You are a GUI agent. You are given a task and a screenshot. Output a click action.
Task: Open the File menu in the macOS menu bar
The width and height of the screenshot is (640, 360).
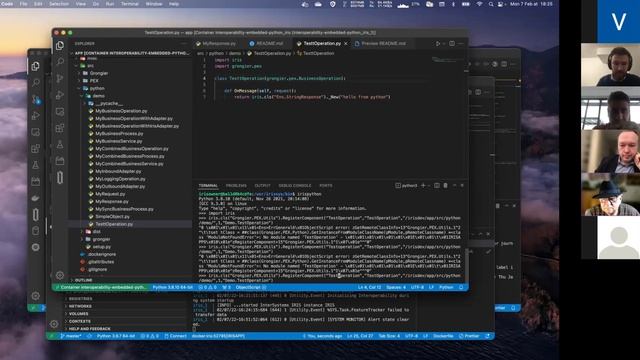[24, 4]
